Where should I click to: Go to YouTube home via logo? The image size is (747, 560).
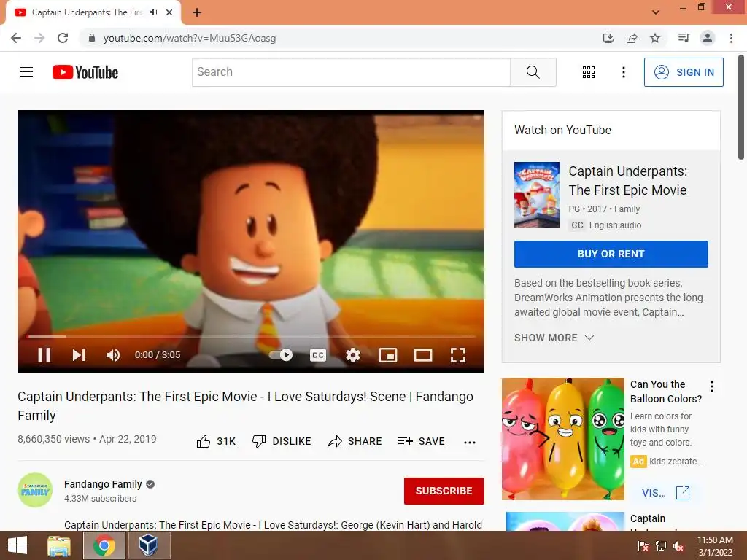click(85, 72)
